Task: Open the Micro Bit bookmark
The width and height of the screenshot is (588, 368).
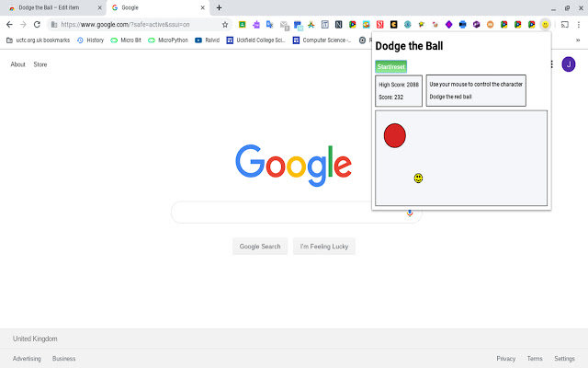Action: (x=126, y=40)
